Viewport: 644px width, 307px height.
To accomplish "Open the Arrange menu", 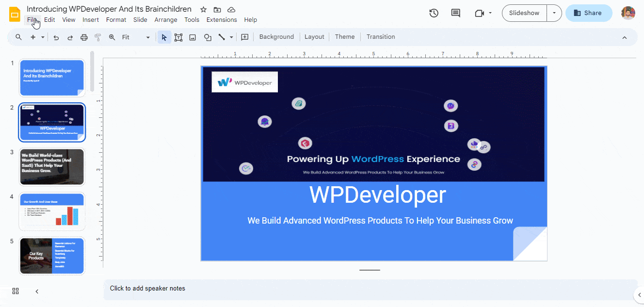I will 166,20.
